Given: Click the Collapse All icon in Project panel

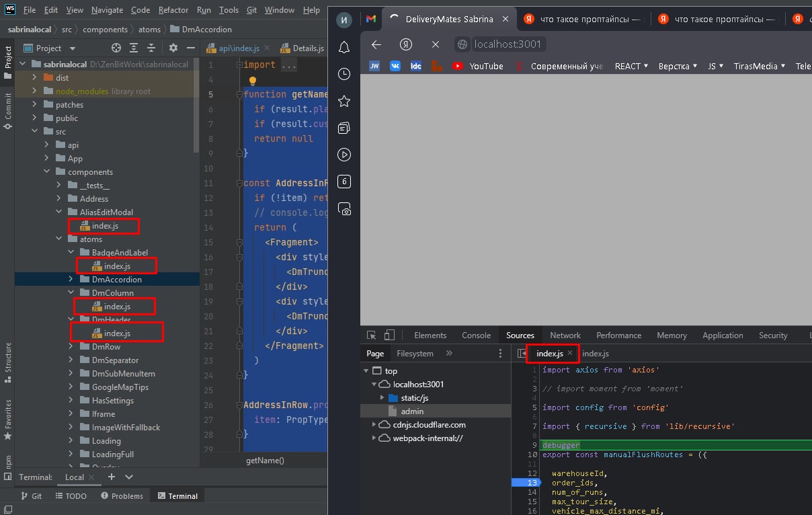Looking at the screenshot, I should pyautogui.click(x=151, y=48).
